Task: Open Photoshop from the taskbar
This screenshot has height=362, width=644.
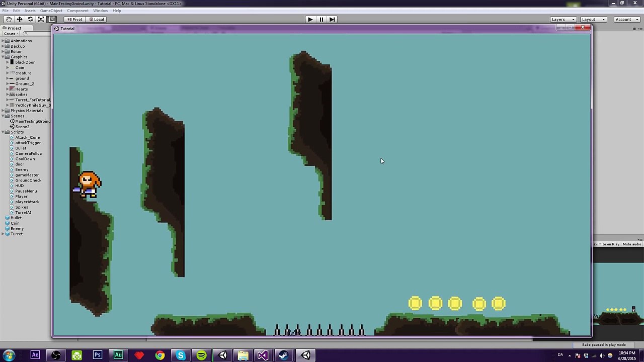Action: [98, 355]
